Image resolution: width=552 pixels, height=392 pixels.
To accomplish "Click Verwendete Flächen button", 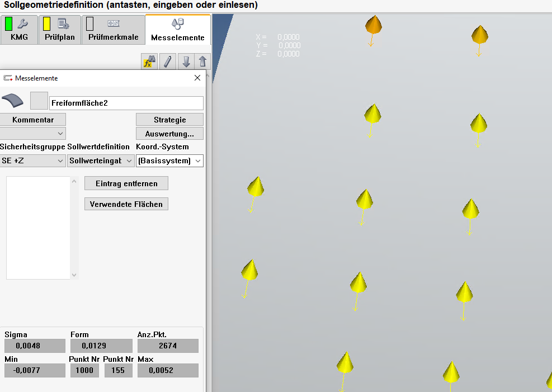I will click(126, 204).
